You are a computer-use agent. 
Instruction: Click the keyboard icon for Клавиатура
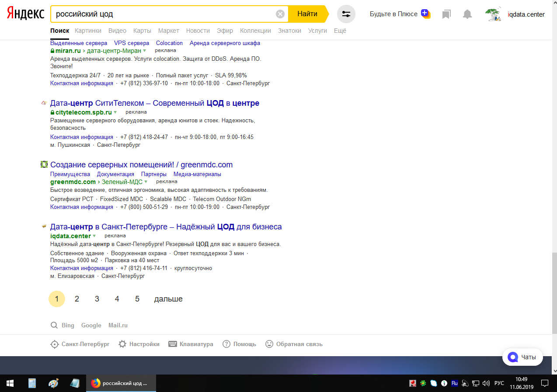(x=173, y=344)
